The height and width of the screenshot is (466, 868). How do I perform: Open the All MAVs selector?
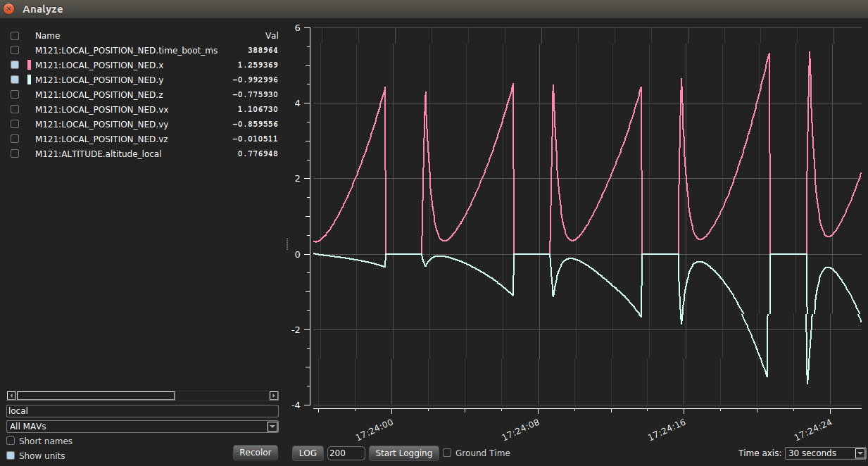(x=141, y=426)
